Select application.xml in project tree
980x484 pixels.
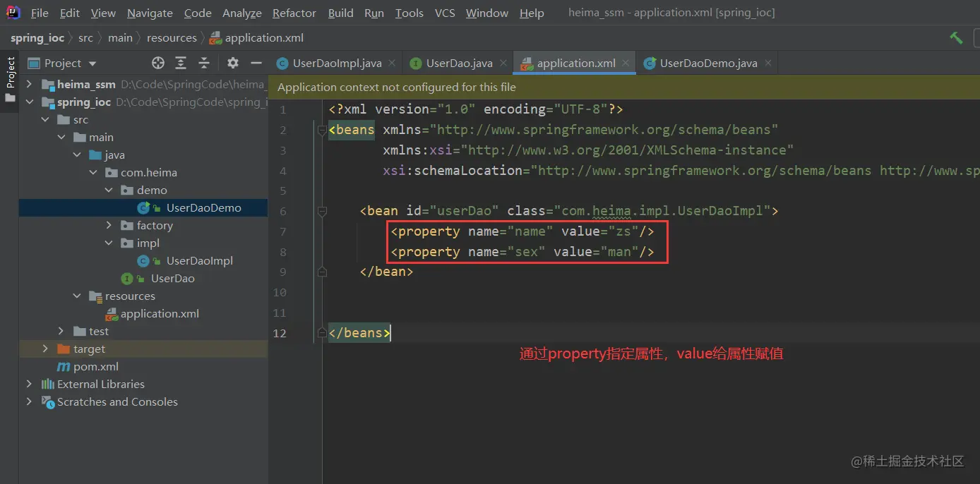[x=160, y=314]
